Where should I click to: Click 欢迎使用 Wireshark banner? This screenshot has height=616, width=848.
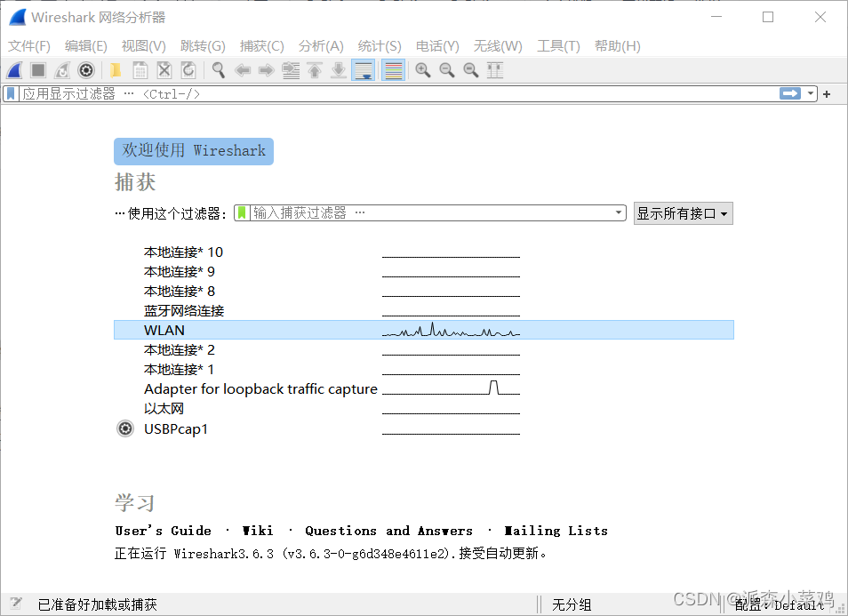194,151
